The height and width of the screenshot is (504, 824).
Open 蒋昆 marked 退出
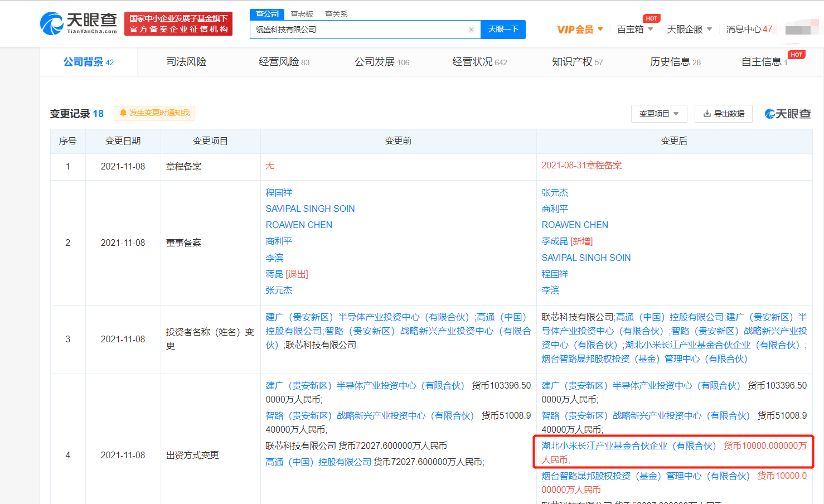pyautogui.click(x=274, y=274)
